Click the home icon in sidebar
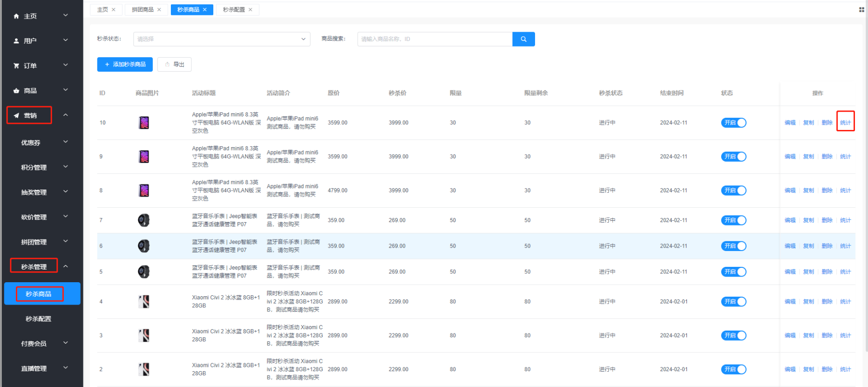The height and width of the screenshot is (387, 868). tap(16, 16)
